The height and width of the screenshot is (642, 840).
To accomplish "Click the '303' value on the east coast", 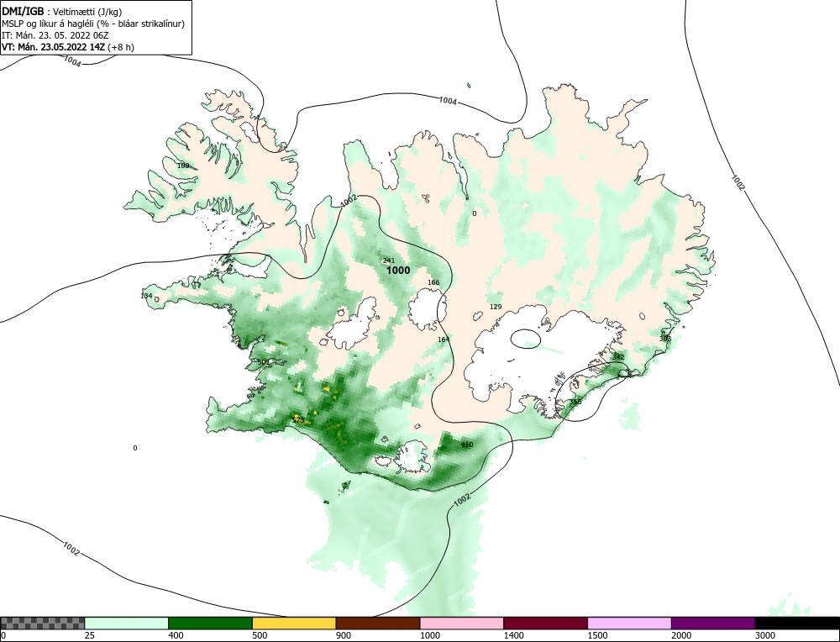I will (664, 339).
